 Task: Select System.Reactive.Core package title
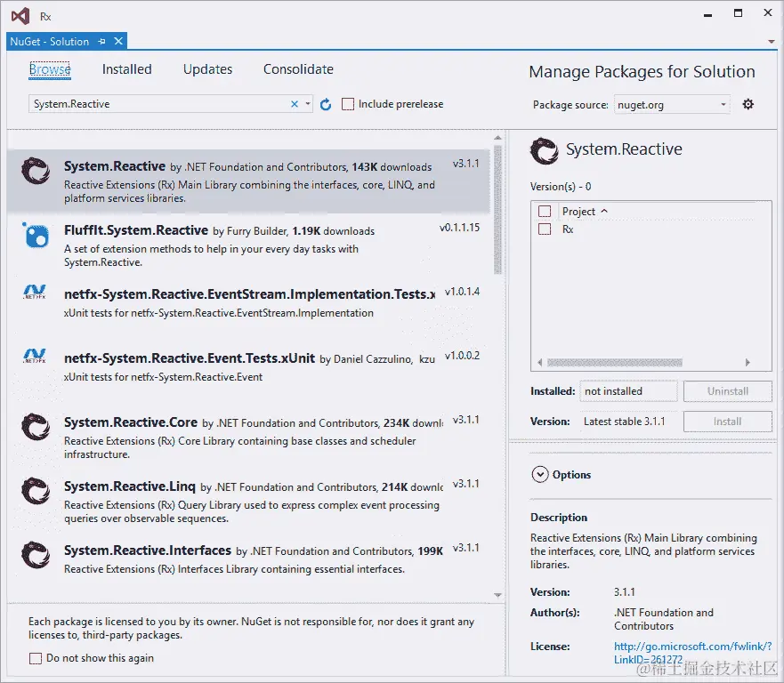(131, 422)
